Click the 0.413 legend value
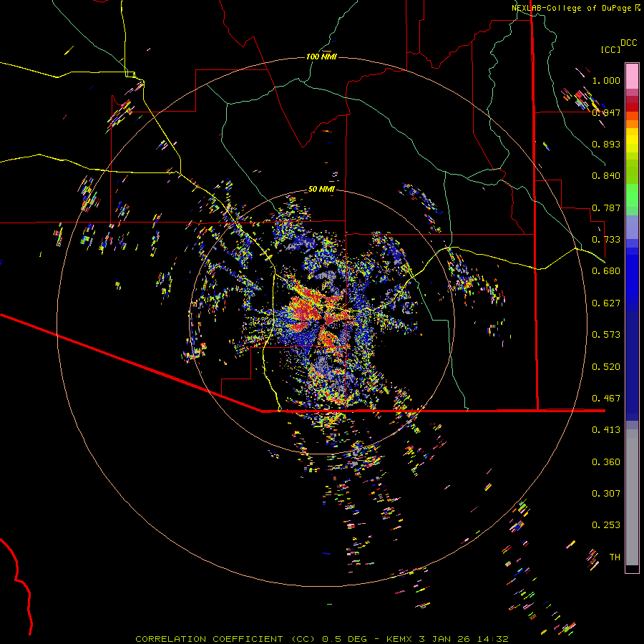644x644 pixels. click(606, 430)
